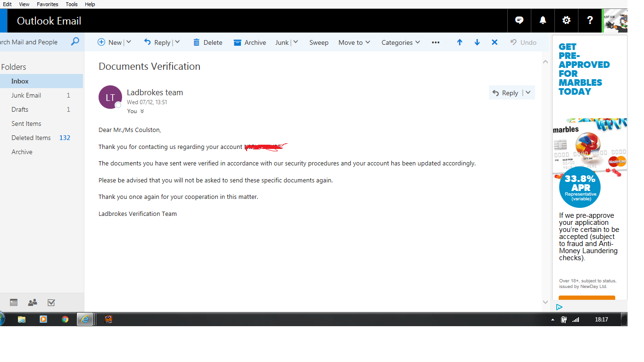Image resolution: width=644 pixels, height=362 pixels.
Task: Click the 'Ladbrokes Verification Team' signature text
Action: pyautogui.click(x=138, y=214)
